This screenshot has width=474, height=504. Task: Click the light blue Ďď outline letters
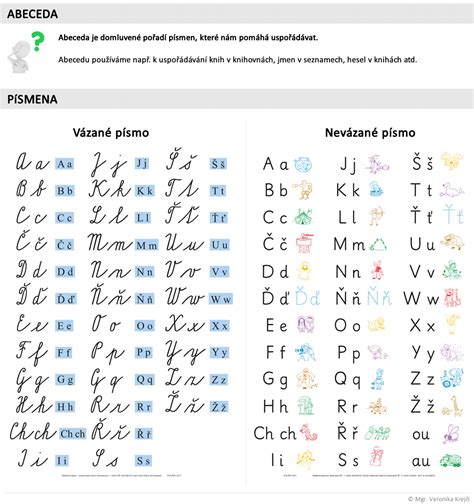pos(307,297)
